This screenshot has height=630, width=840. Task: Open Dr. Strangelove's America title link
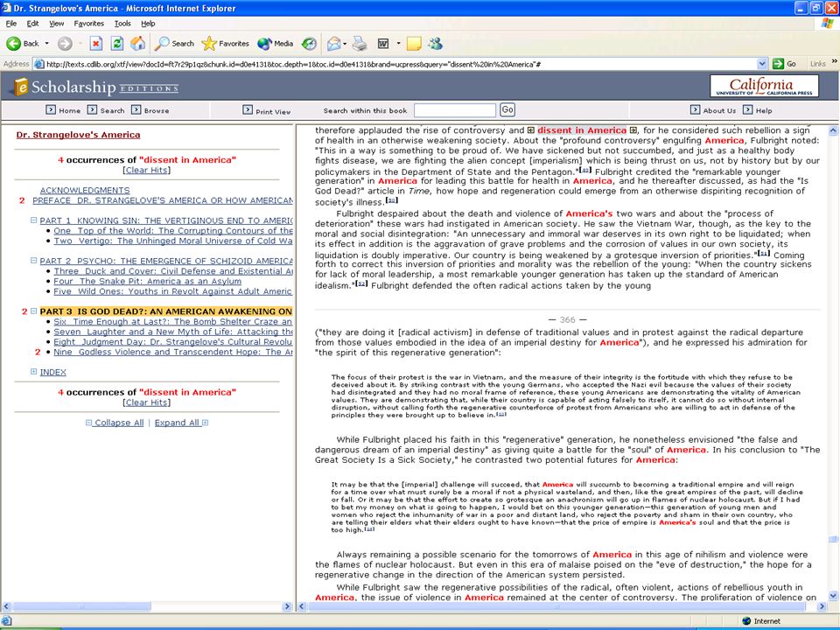click(x=78, y=135)
